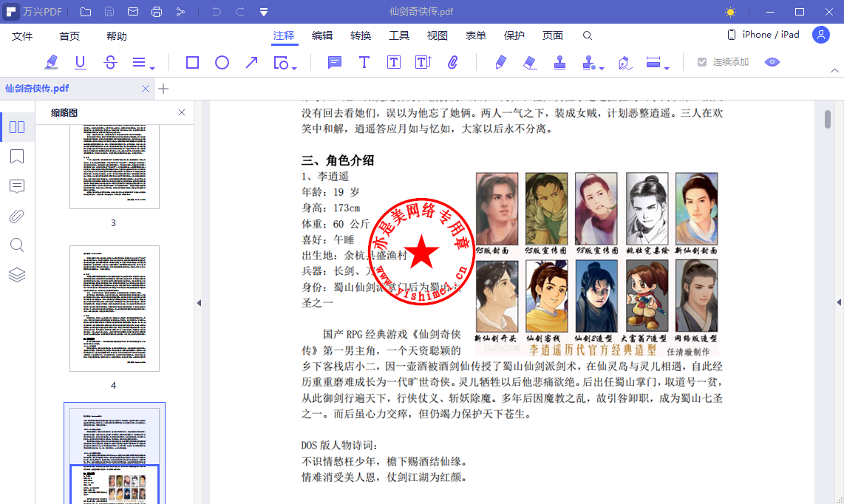The height and width of the screenshot is (504, 844).
Task: Open a file with the folder icon
Action: [86, 12]
